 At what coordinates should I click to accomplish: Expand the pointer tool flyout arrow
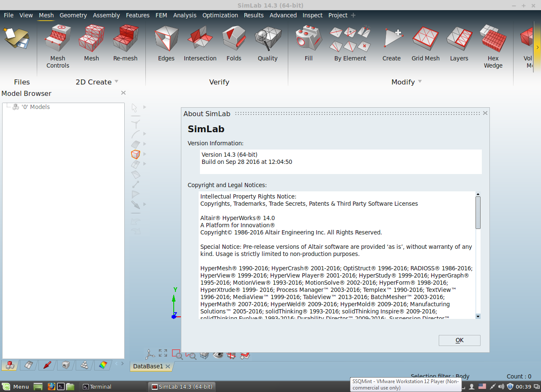point(145,107)
